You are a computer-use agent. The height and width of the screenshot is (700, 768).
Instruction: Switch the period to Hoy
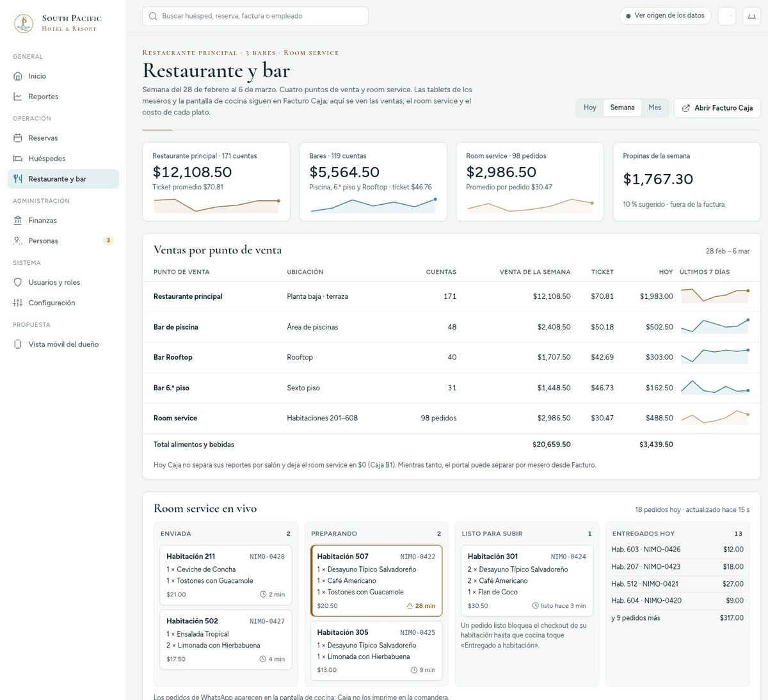point(590,107)
